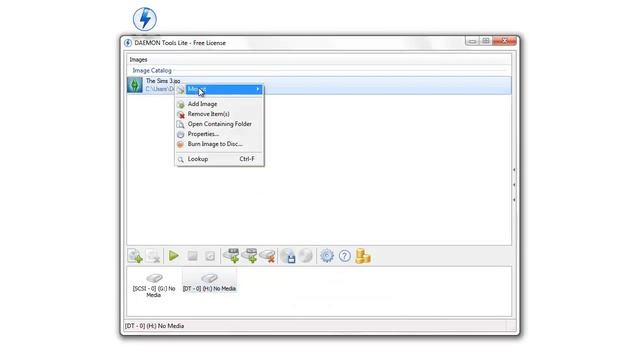
Task: Select the SCSI - 0 (G:) virtual drive
Action: point(154,285)
